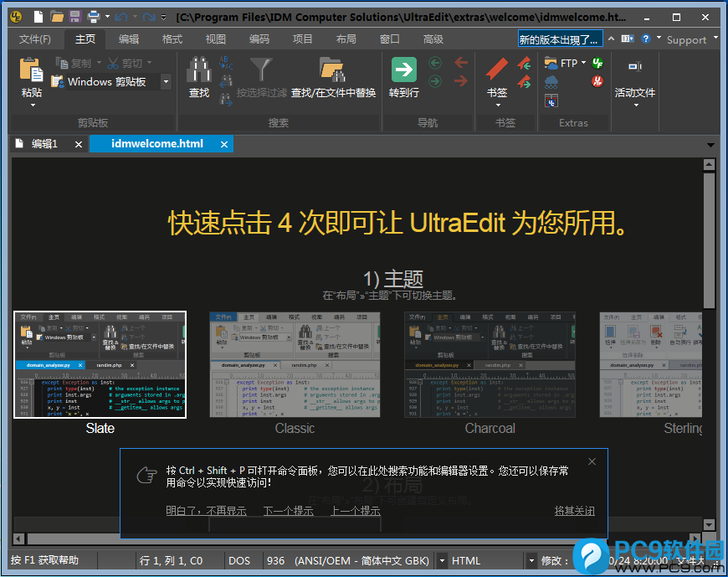Screen dimensions: 728x577
Task: Click the 活动文件 active file icon
Action: tap(635, 67)
